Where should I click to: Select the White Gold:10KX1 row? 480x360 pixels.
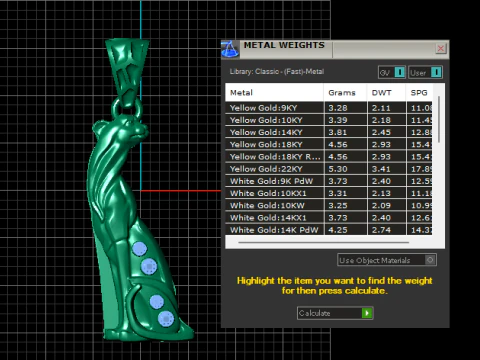[x=329, y=193]
